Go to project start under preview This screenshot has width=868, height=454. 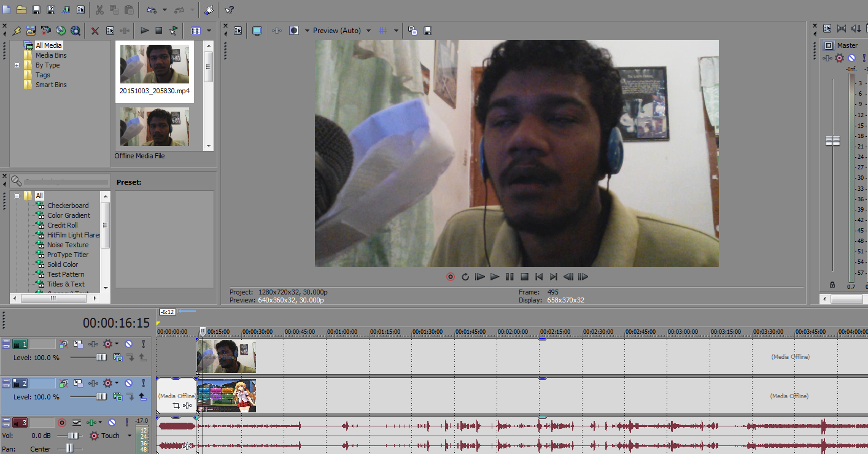tap(539, 277)
